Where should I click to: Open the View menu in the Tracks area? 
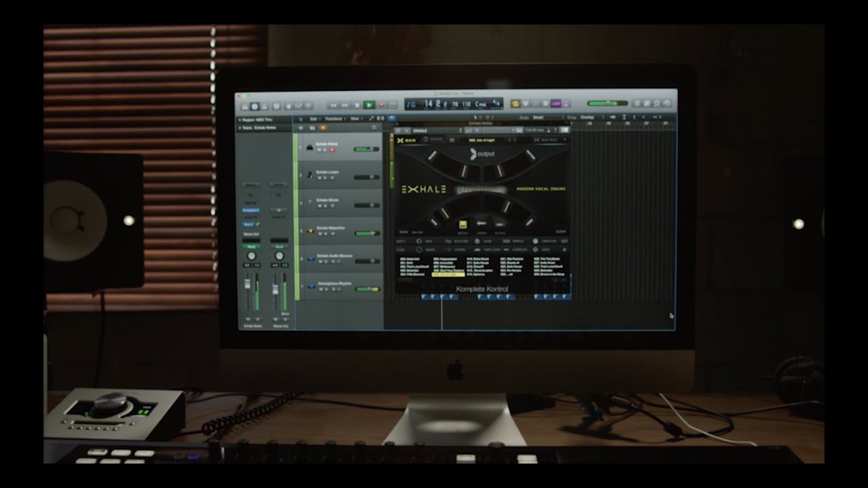pos(355,119)
